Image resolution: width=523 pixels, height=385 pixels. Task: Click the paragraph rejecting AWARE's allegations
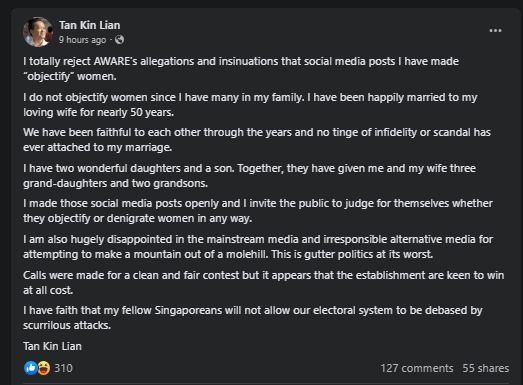pyautogui.click(x=241, y=69)
